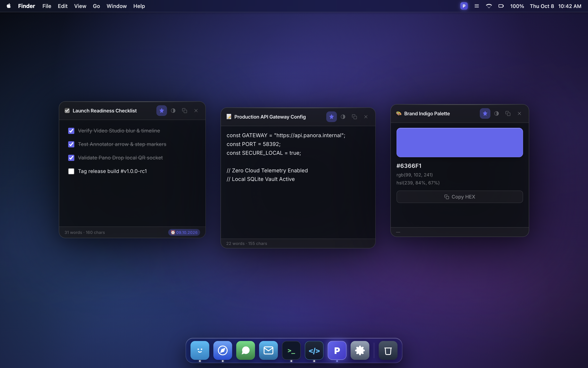Screen dimensions: 588x368
Task: Open the code editor dock icon
Action: [314, 350]
